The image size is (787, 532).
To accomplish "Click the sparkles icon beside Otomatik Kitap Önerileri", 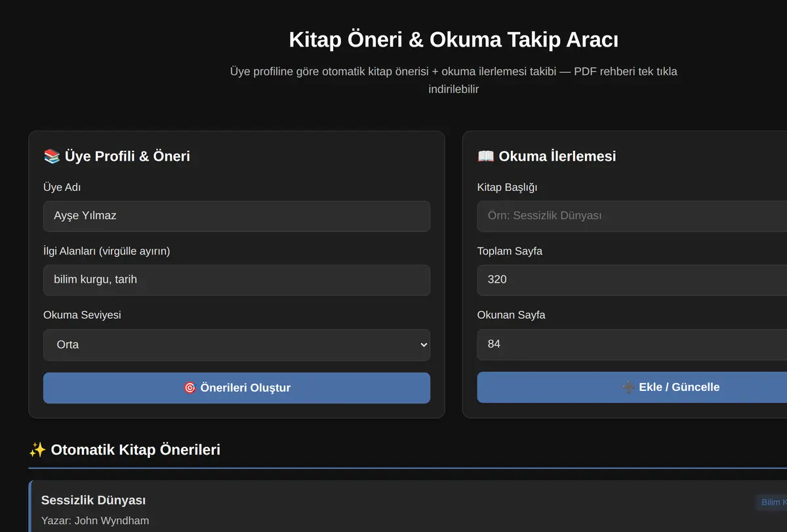I will point(37,450).
